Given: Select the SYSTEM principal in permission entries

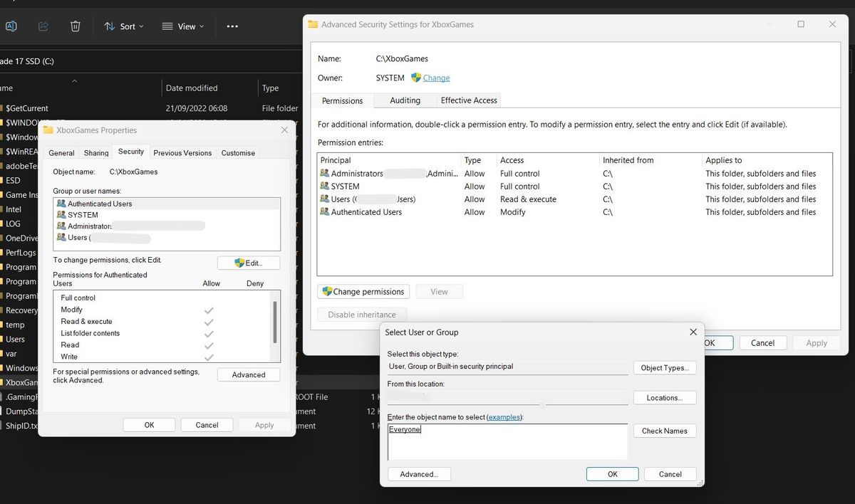Looking at the screenshot, I should coord(345,187).
